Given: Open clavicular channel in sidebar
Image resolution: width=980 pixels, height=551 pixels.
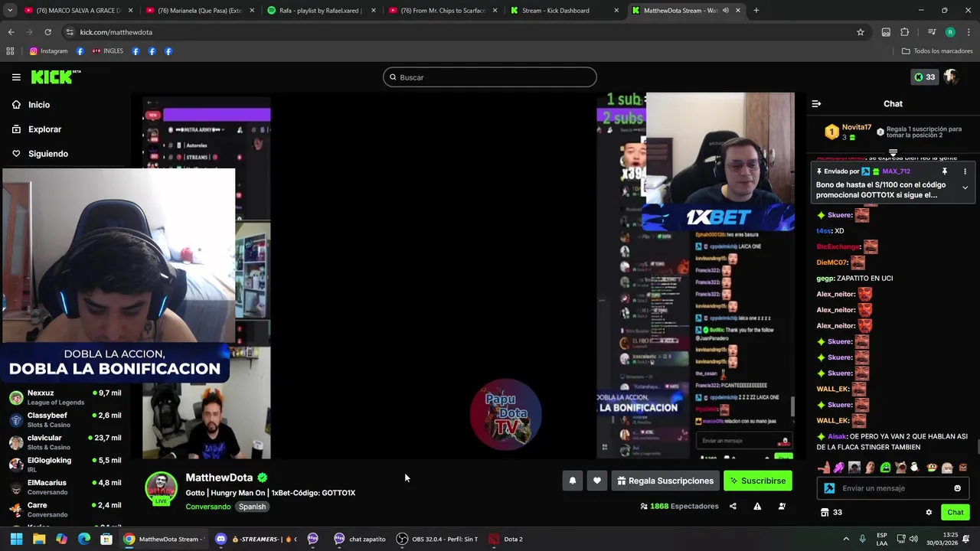Looking at the screenshot, I should (65, 442).
